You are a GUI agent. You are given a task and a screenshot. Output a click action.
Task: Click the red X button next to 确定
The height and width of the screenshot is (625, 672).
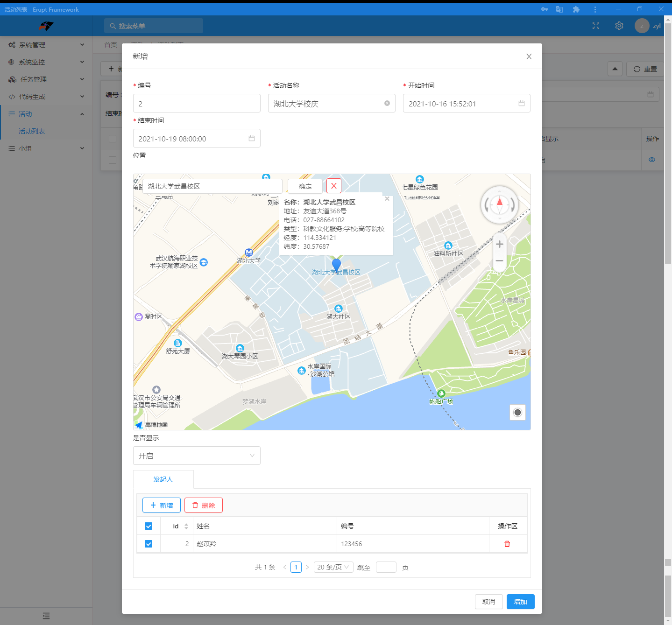click(x=334, y=186)
